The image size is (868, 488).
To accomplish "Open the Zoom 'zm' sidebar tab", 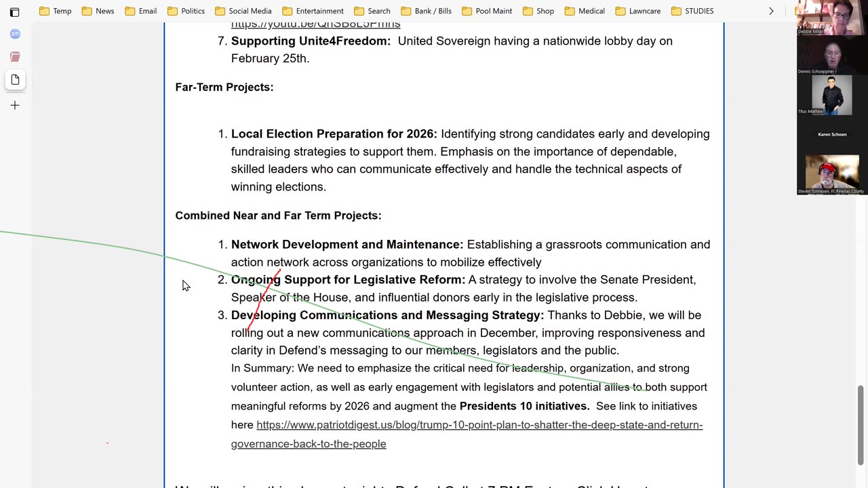I will click(x=15, y=34).
